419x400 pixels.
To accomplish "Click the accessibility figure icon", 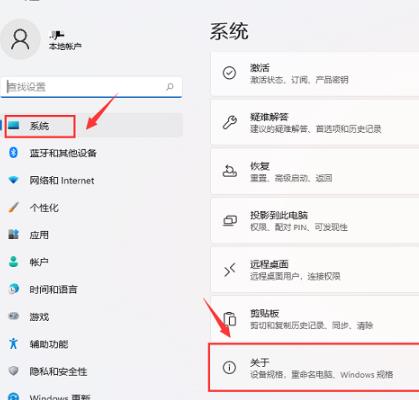I will (x=13, y=343).
